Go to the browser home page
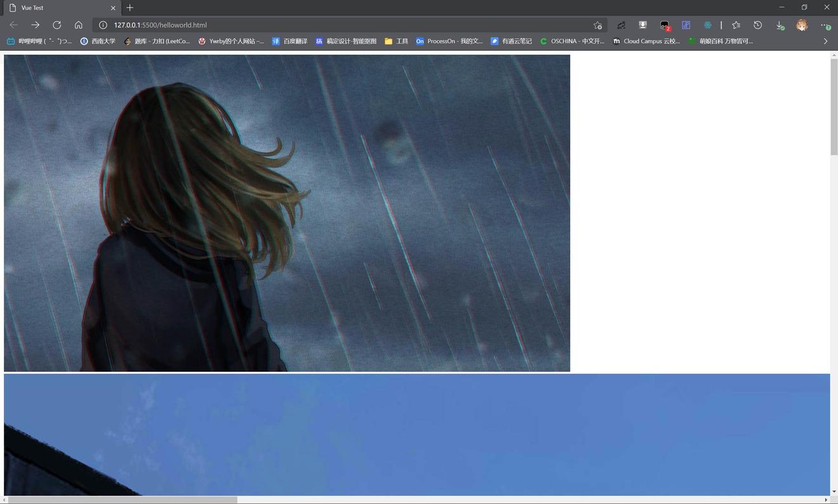Image resolution: width=838 pixels, height=504 pixels. [79, 25]
